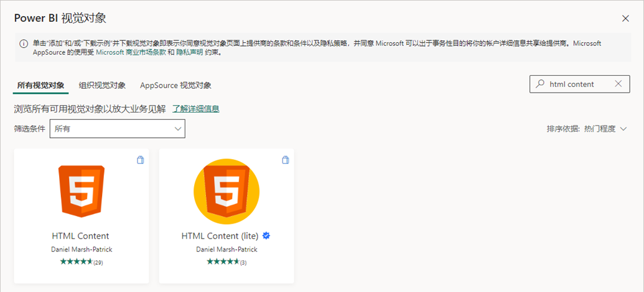Click the search magnifier icon

(539, 84)
